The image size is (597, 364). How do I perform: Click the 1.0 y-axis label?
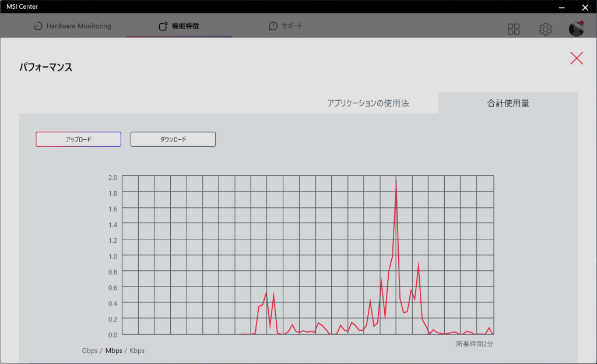tap(113, 256)
